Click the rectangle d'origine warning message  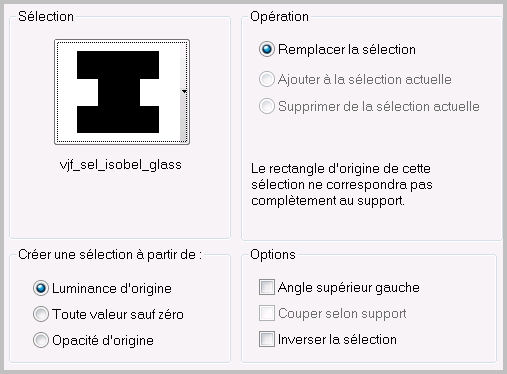pyautogui.click(x=342, y=185)
